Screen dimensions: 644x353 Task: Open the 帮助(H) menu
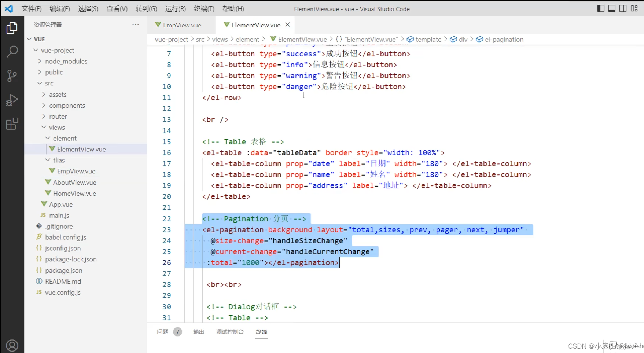[x=233, y=9]
